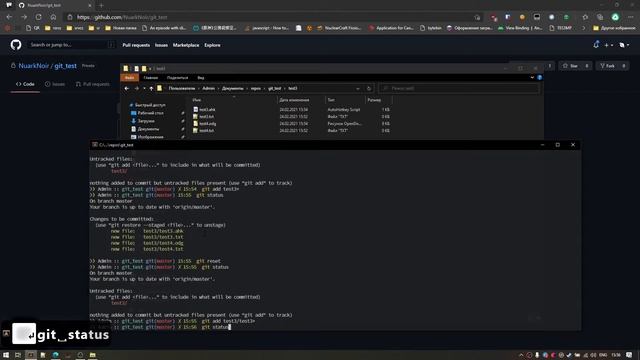The image size is (640, 360).
Task: Open Windows Start menu
Action: click(6, 355)
